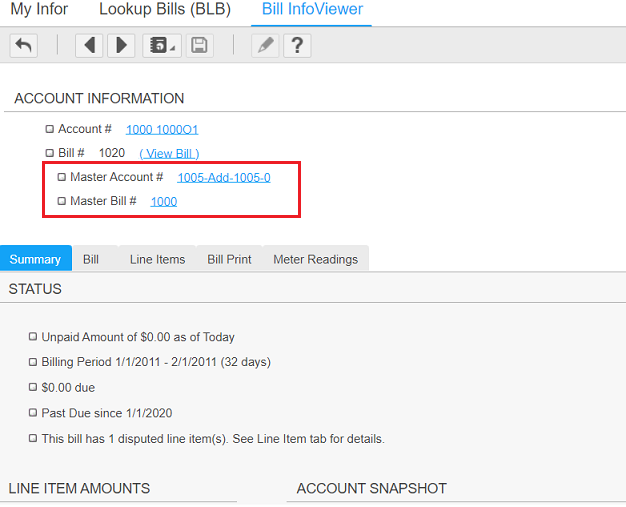Open Lookup Bills (BLB) tab
This screenshot has height=507, width=626.
point(165,10)
